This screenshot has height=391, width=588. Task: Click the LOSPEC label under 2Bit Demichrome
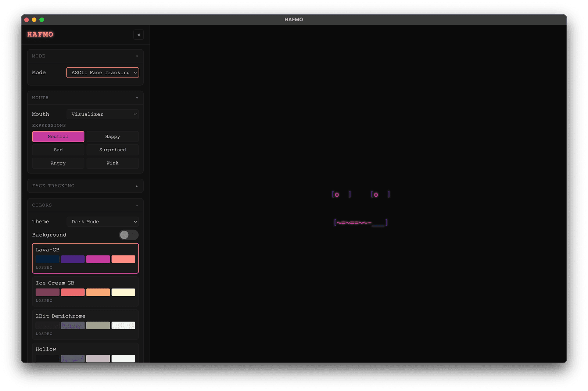[44, 334]
